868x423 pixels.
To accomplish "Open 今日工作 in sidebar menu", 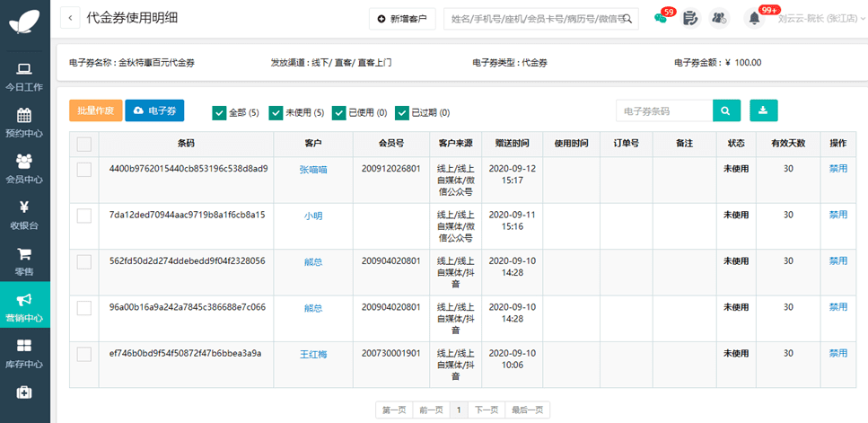I will coord(24,77).
